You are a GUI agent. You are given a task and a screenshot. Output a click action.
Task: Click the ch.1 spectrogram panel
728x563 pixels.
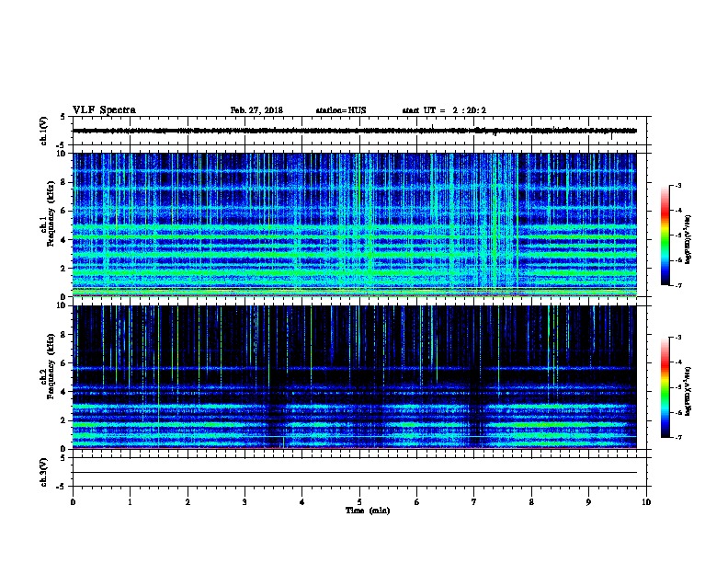(355, 224)
